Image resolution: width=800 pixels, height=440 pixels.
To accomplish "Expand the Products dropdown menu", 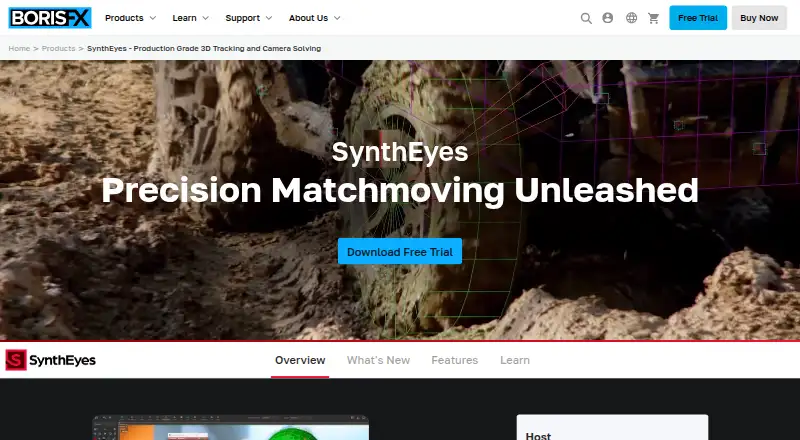I will [x=130, y=18].
